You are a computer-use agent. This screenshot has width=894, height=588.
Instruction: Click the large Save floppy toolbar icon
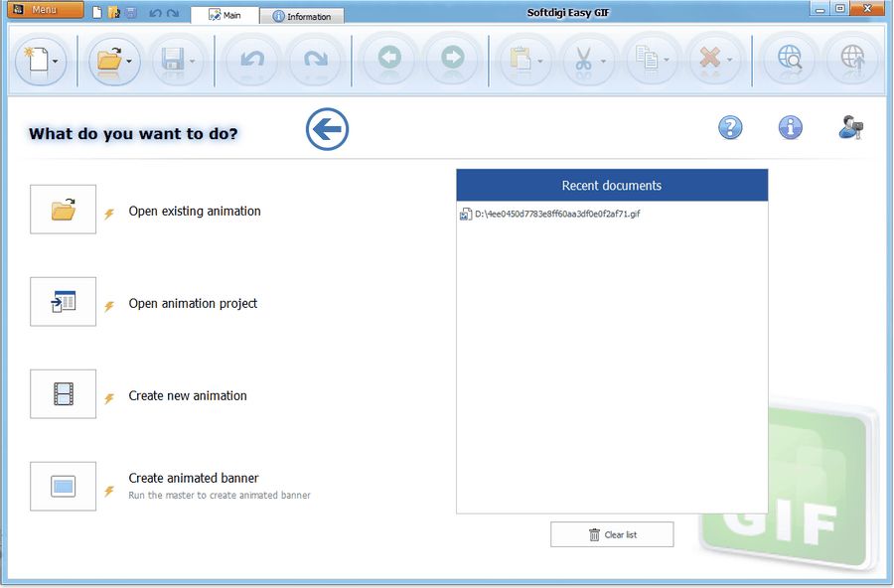pyautogui.click(x=172, y=60)
